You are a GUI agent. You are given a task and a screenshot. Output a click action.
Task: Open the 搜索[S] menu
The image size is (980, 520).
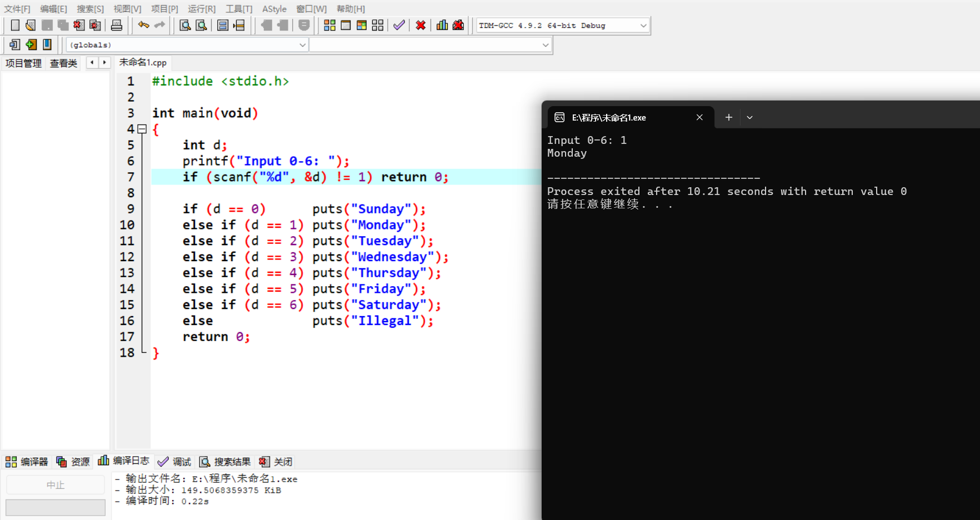[x=90, y=9]
